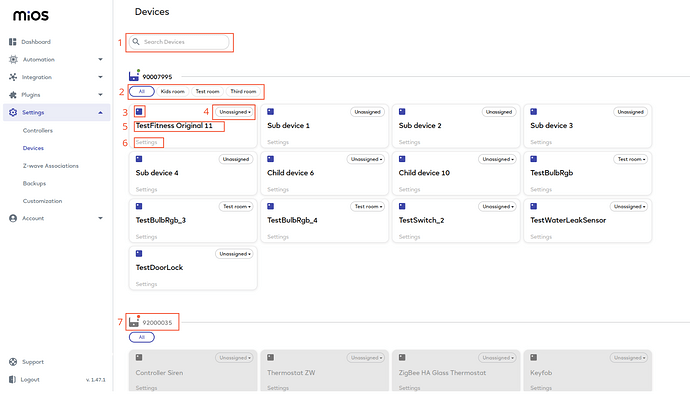Click device icon on Controller Siren card
Image resolution: width=690 pixels, height=396 pixels.
139,357
